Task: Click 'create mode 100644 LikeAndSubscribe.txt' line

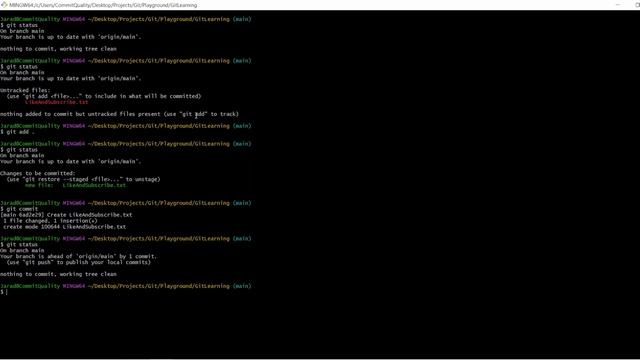Action: click(x=64, y=227)
